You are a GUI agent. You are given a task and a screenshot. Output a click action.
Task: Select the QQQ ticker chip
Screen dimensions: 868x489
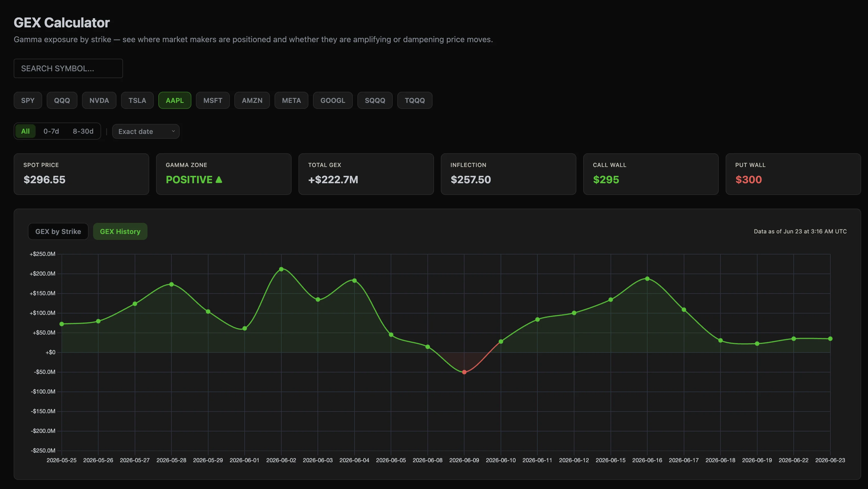(x=62, y=101)
